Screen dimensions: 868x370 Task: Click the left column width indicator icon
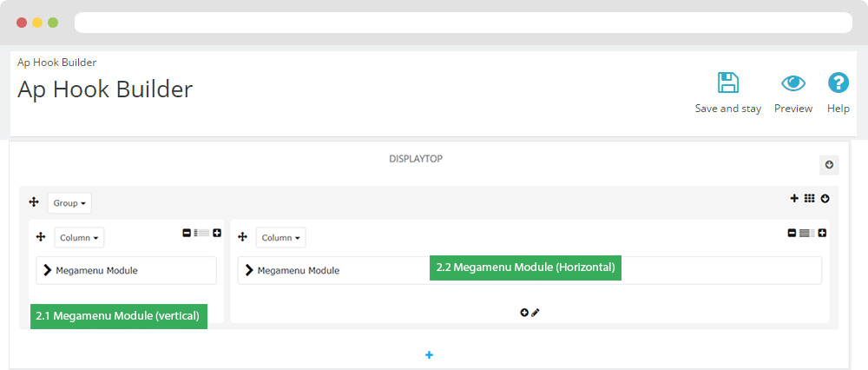point(201,233)
